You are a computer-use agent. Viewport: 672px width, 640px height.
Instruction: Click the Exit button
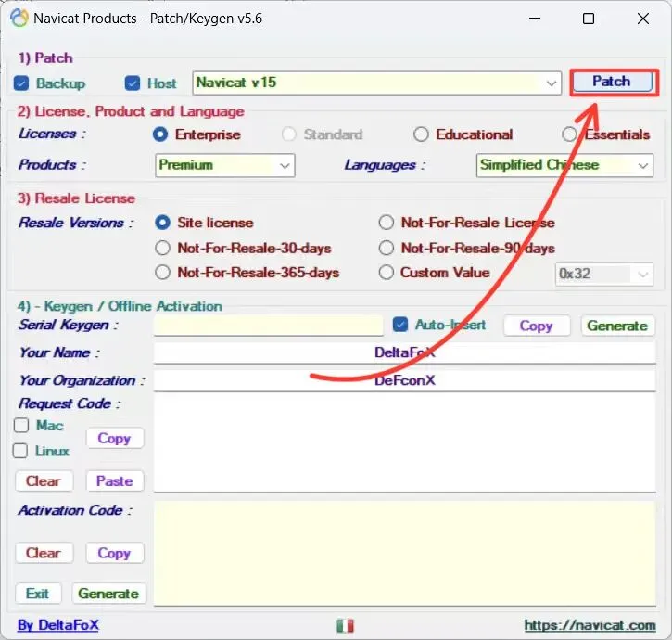point(38,594)
